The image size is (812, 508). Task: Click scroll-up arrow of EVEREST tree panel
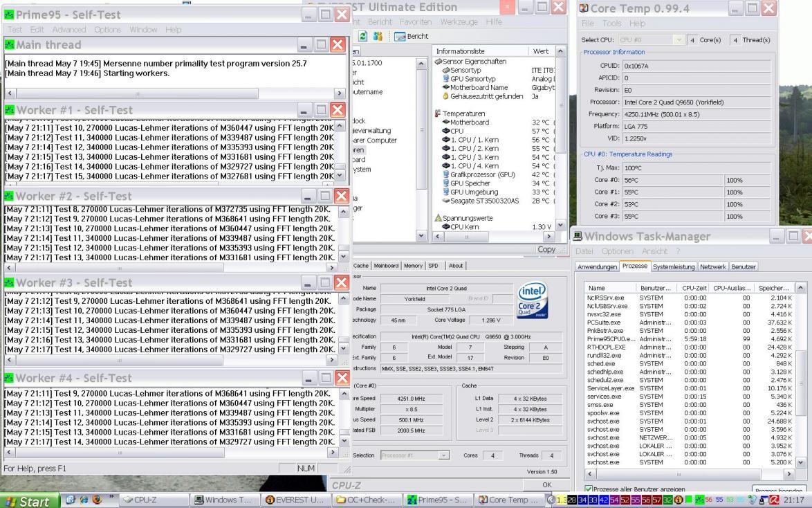tap(421, 63)
